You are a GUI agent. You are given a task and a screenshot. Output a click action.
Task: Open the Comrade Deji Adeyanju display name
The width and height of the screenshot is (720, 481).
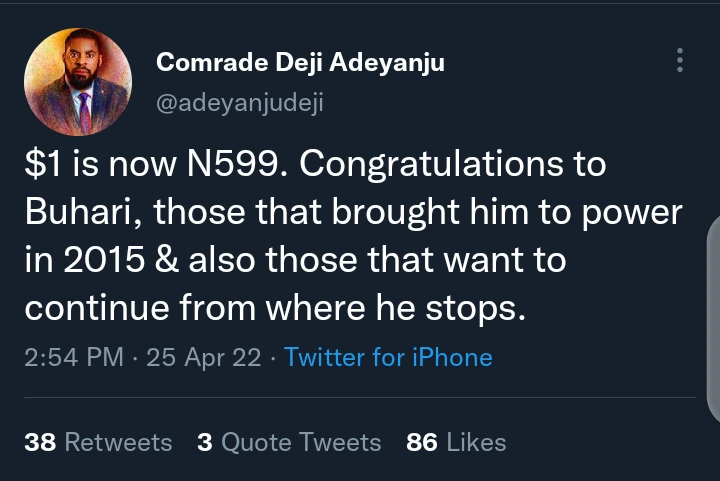pos(300,63)
